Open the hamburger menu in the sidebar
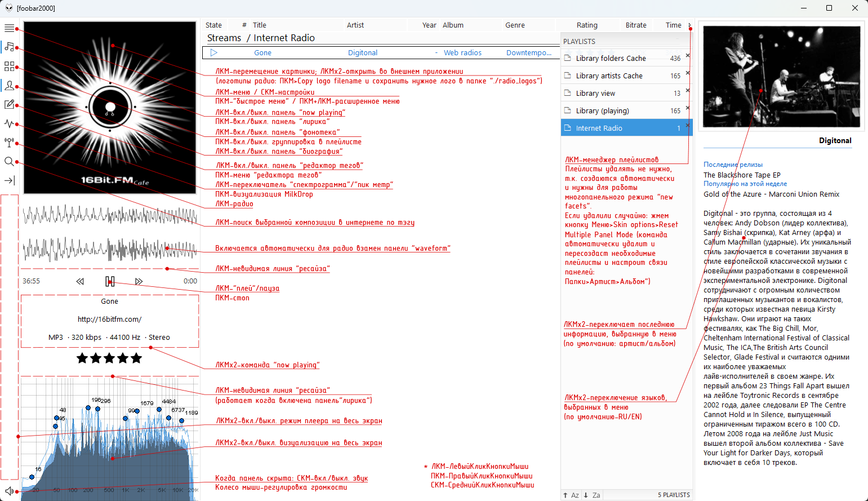 [x=9, y=28]
